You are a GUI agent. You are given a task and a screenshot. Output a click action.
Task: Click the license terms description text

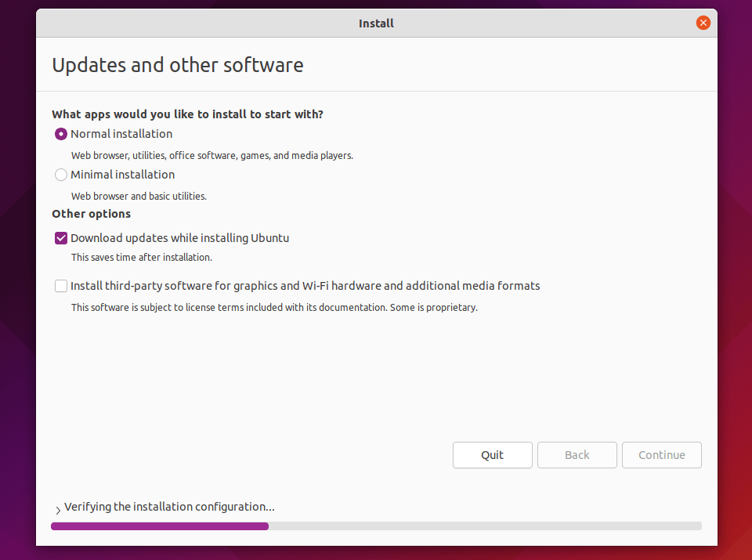point(274,308)
